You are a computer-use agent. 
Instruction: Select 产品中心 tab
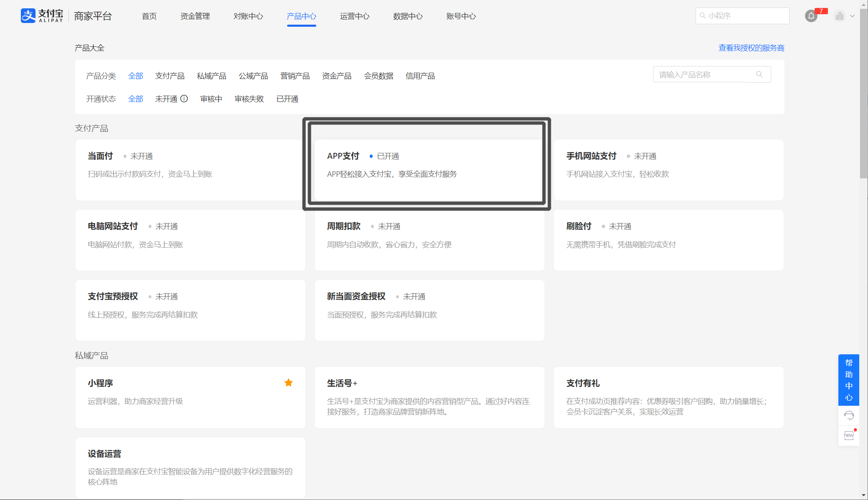[x=301, y=16]
